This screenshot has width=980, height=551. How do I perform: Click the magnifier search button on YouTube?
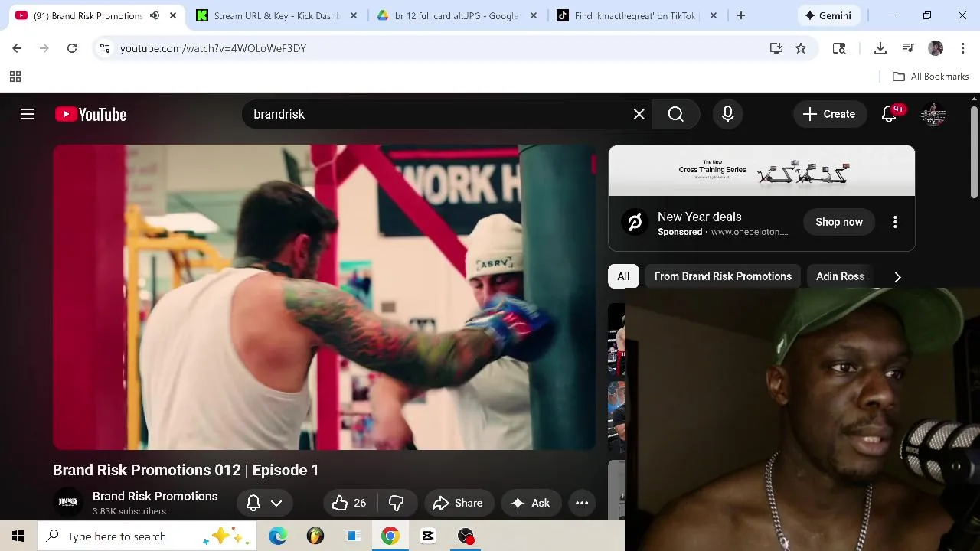coord(675,114)
